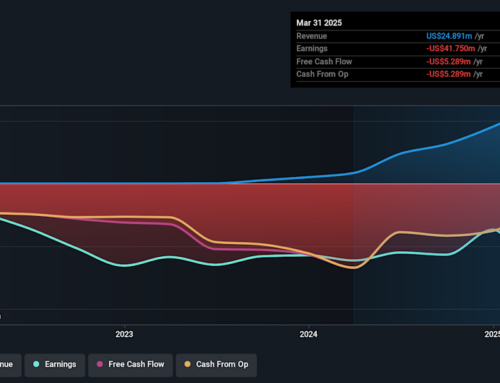
Task: Click the Mar 31 2025 tooltip date
Action: click(x=319, y=23)
